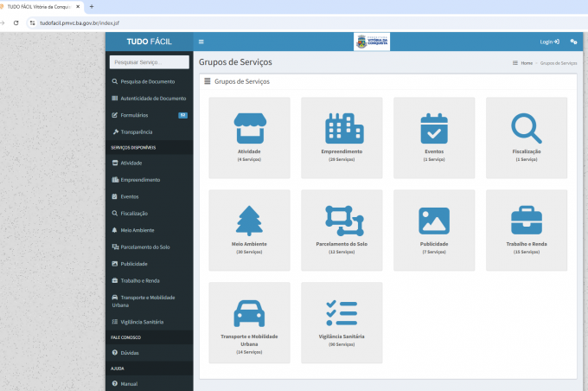The height and width of the screenshot is (391, 588).
Task: Go to Home breadcrumb link
Action: (x=526, y=63)
